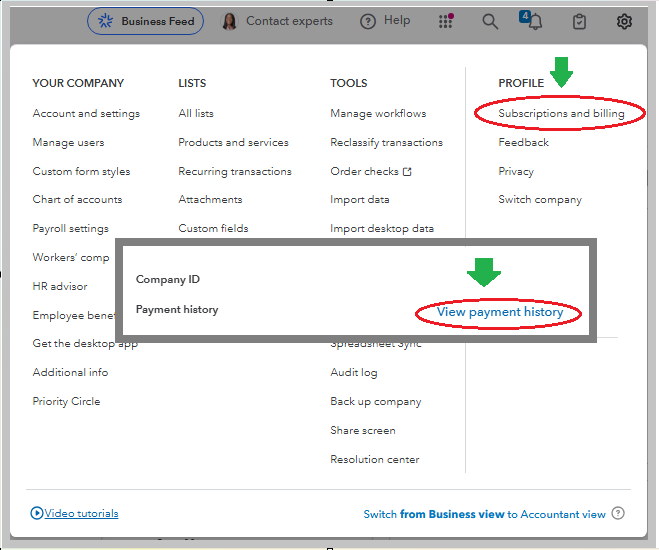Open Back up company
This screenshot has height=550, width=659.
(376, 401)
